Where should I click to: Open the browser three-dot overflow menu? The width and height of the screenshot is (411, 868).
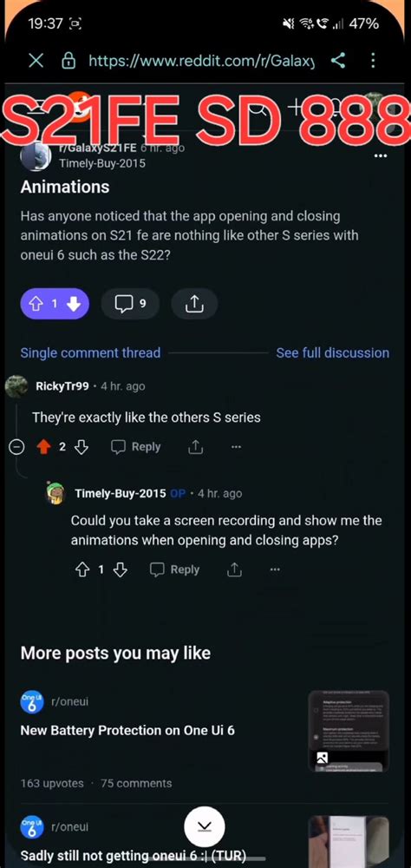tap(374, 61)
